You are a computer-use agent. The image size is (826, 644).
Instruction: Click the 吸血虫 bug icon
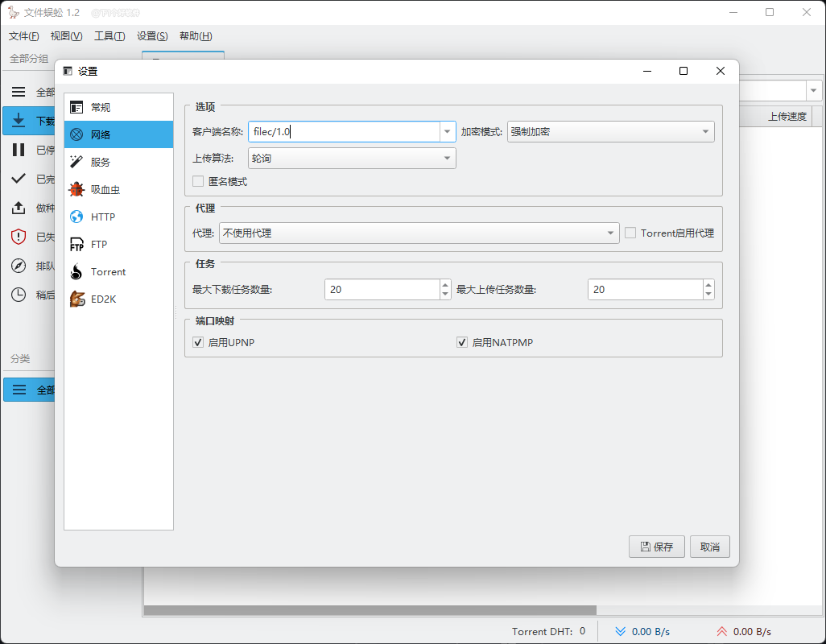point(76,189)
